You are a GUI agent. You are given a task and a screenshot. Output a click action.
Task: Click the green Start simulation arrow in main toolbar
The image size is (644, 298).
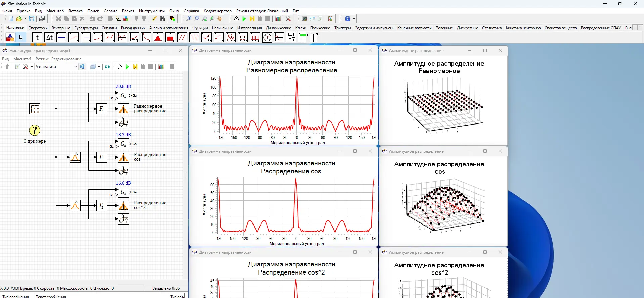(244, 19)
